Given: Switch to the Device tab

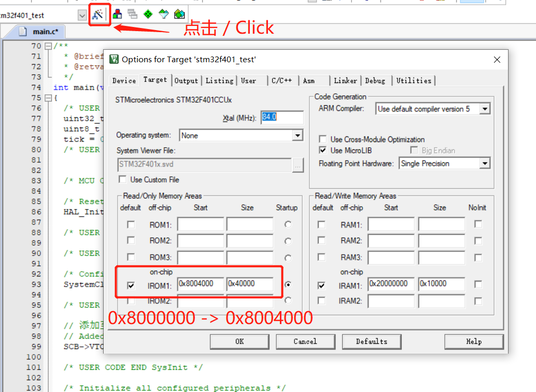Looking at the screenshot, I should (124, 81).
